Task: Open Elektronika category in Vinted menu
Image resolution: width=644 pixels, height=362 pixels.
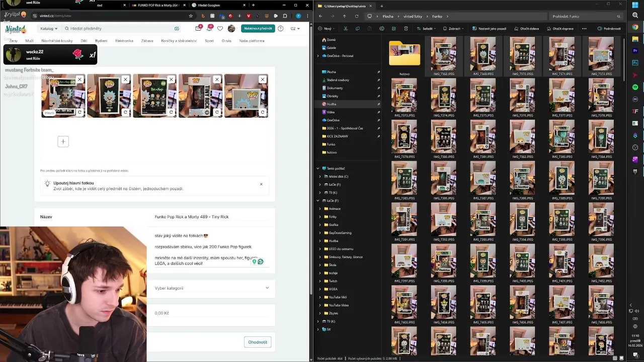Action: click(x=124, y=41)
